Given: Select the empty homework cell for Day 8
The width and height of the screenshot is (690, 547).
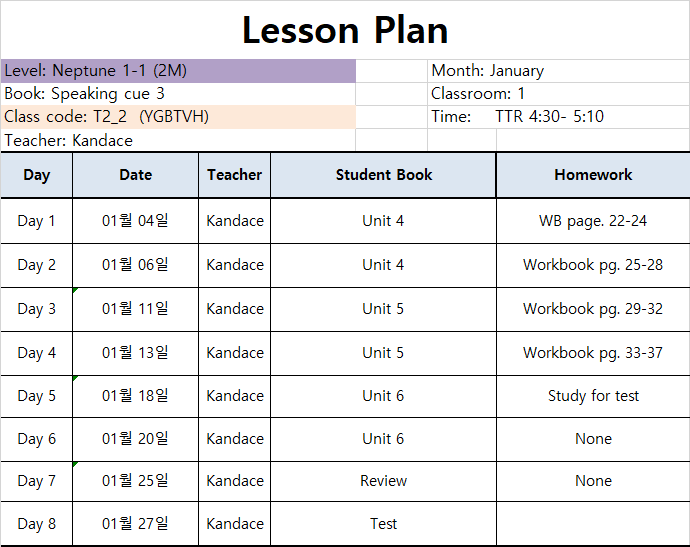Looking at the screenshot, I should (593, 524).
